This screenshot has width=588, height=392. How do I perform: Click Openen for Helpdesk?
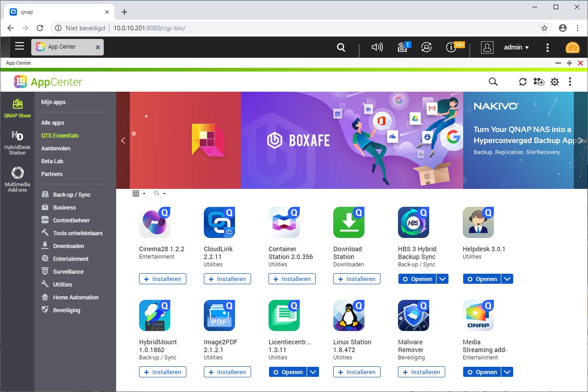coord(482,279)
